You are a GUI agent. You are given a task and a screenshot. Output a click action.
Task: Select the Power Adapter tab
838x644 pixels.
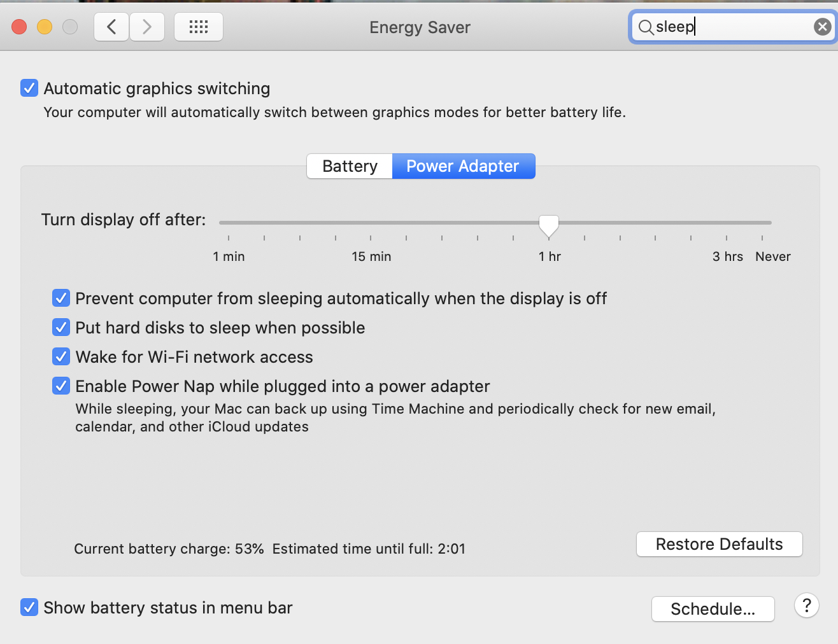tap(463, 165)
